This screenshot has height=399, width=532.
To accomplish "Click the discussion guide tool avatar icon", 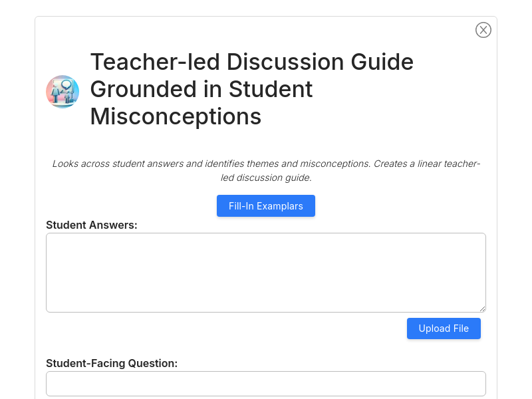I will pos(63,92).
